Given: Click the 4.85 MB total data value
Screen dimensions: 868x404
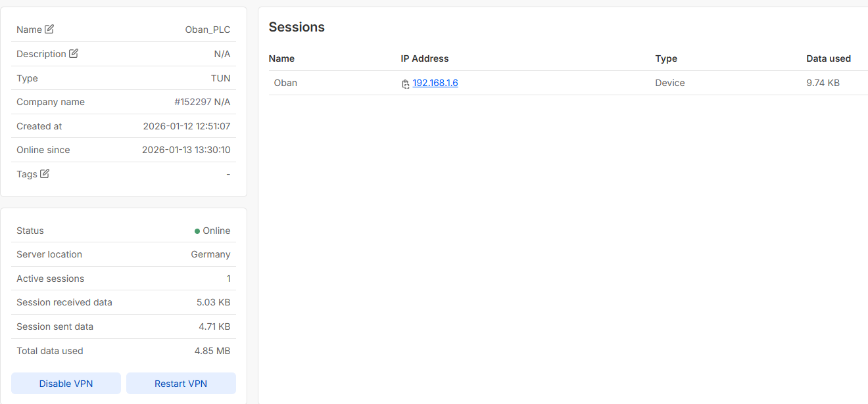Looking at the screenshot, I should 212,351.
